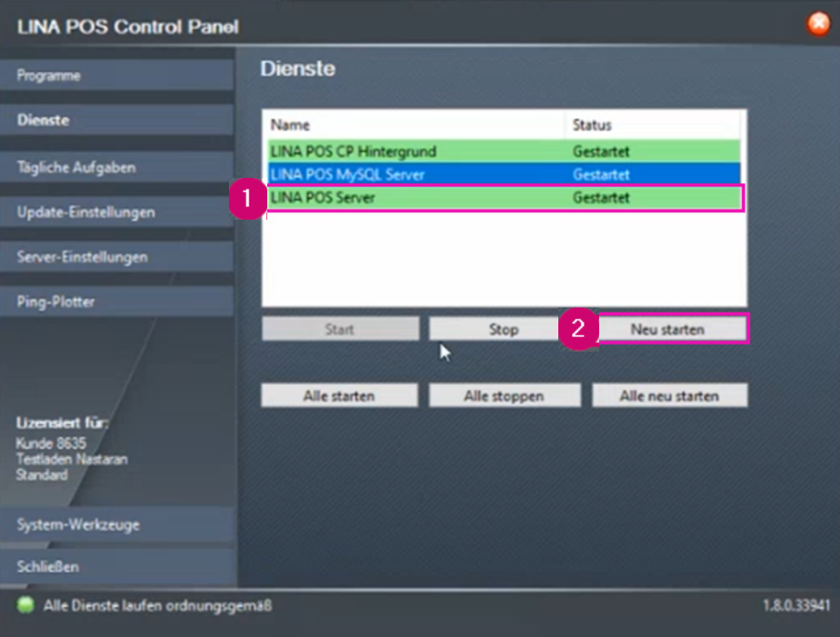The image size is (840, 637).
Task: Click the 'Testladen Nastaran' license text
Action: (x=71, y=459)
